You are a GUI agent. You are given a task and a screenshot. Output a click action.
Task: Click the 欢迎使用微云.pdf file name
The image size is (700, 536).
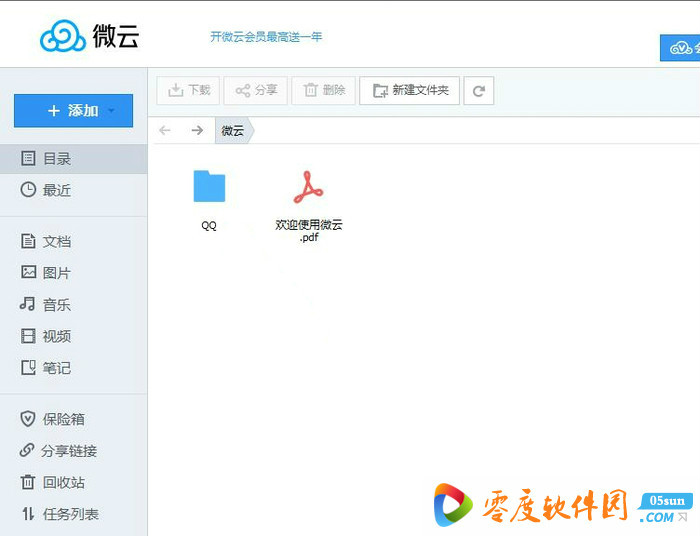pos(309,231)
